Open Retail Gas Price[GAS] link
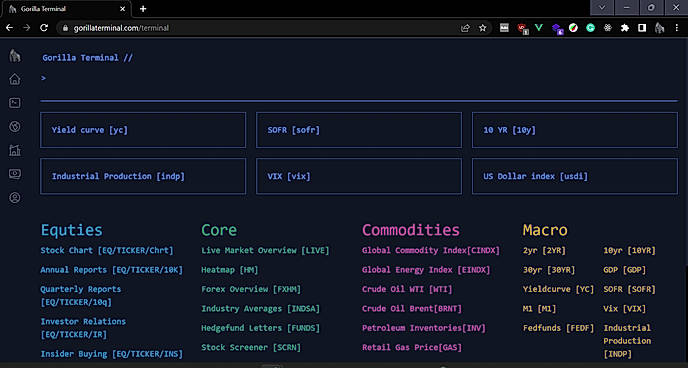This screenshot has width=688, height=368. click(x=412, y=347)
